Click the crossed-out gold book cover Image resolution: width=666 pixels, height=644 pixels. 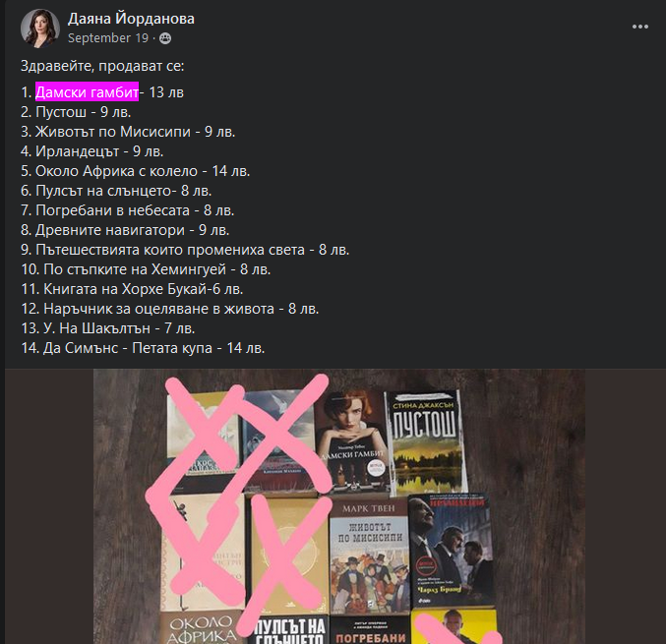289,554
